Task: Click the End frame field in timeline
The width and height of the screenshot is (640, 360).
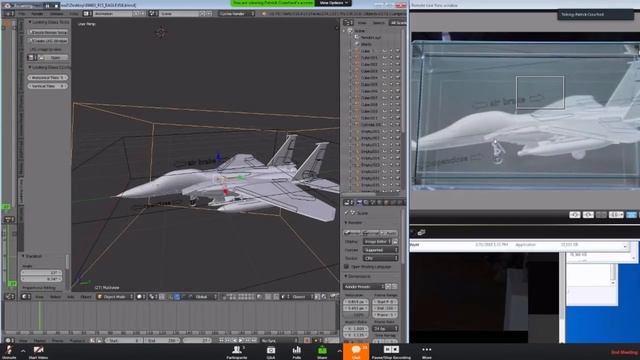Action: click(x=162, y=340)
